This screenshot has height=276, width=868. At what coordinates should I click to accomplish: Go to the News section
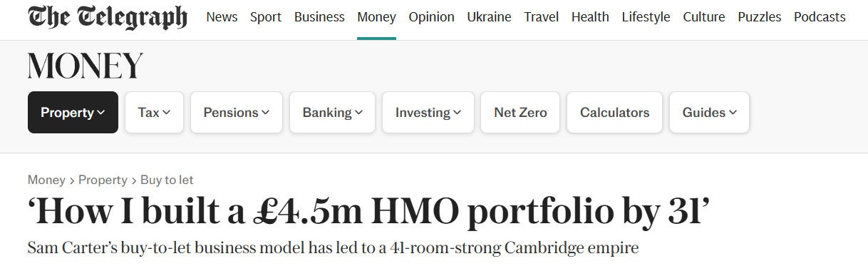[222, 17]
